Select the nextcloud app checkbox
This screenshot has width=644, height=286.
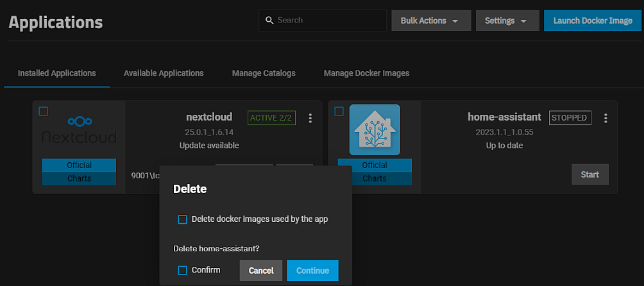pyautogui.click(x=43, y=111)
